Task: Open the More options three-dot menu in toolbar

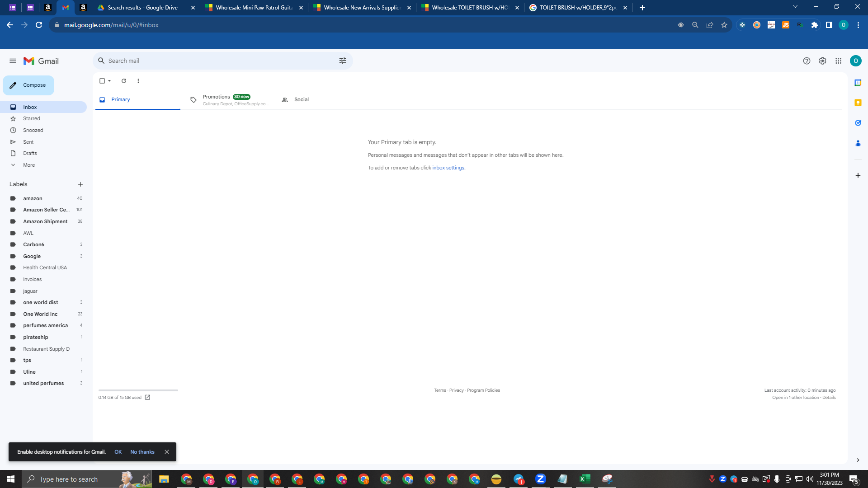Action: (x=138, y=81)
